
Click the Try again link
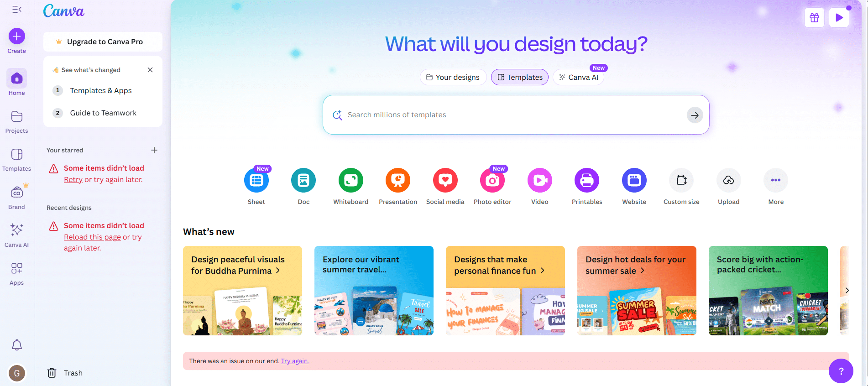click(x=295, y=361)
